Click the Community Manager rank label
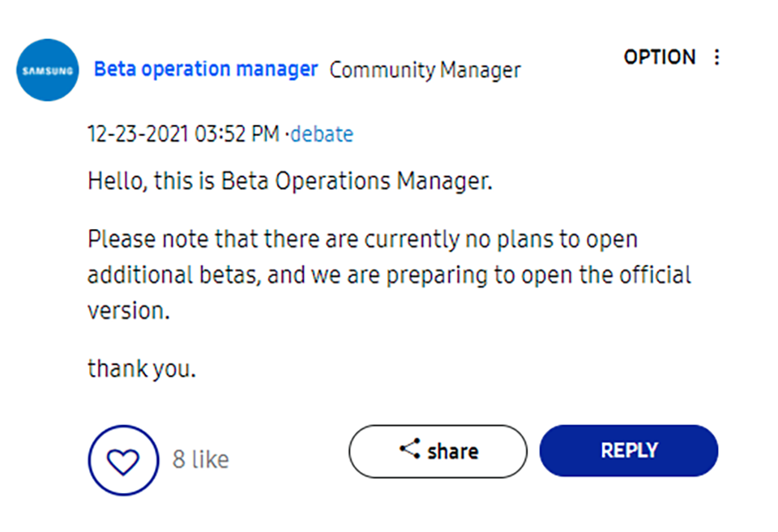Viewport: 778px width, 532px height. [x=425, y=70]
